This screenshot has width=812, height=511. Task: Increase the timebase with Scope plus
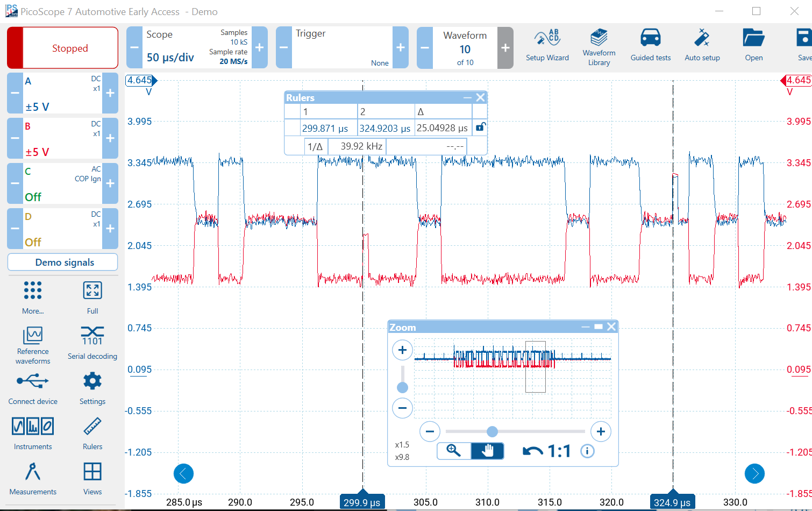tap(259, 47)
